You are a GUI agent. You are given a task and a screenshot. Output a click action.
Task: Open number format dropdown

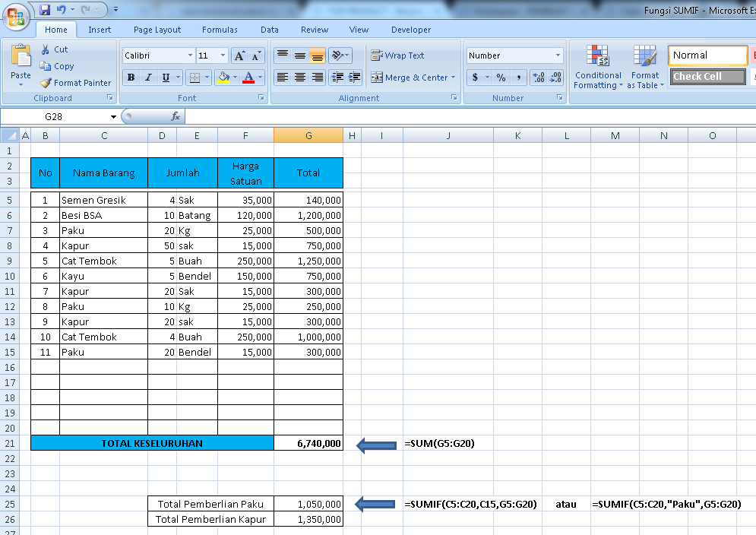558,55
